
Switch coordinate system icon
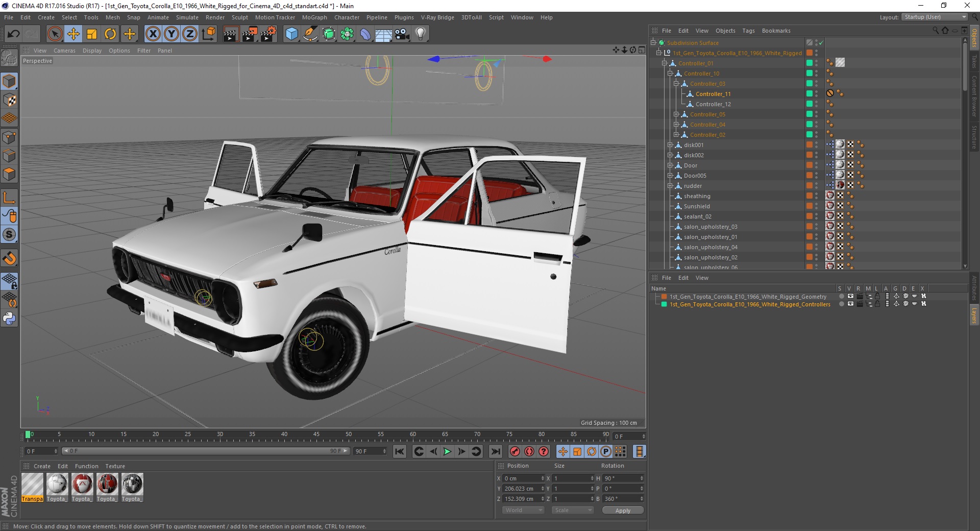(x=208, y=34)
